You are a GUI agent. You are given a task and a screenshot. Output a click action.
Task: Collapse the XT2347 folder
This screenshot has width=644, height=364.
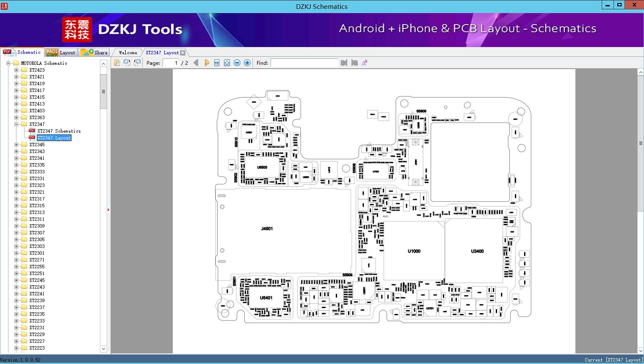click(x=16, y=124)
